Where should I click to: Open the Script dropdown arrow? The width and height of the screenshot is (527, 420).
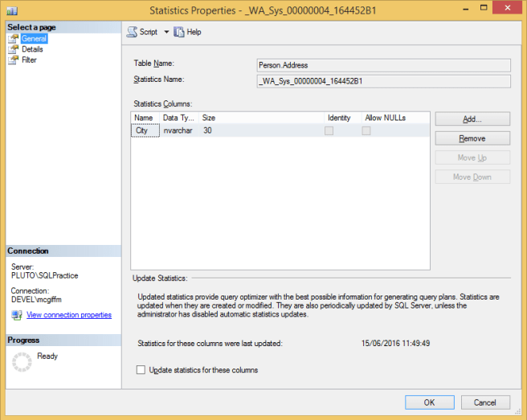[x=166, y=32]
